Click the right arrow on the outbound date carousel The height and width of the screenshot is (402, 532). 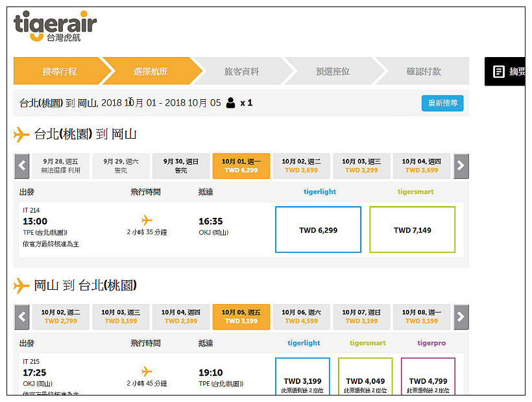click(461, 166)
